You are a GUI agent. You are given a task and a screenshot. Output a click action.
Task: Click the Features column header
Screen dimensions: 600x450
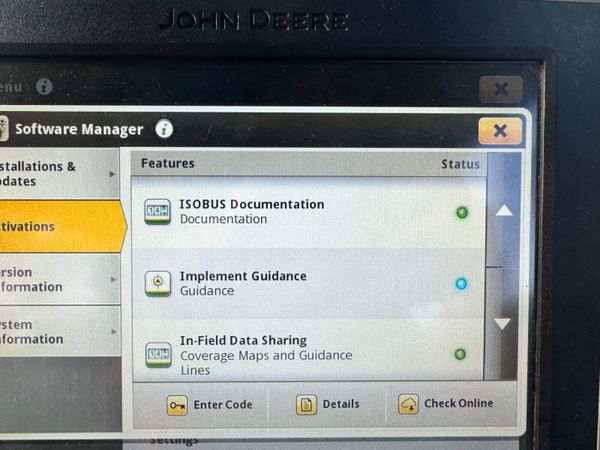pyautogui.click(x=168, y=163)
